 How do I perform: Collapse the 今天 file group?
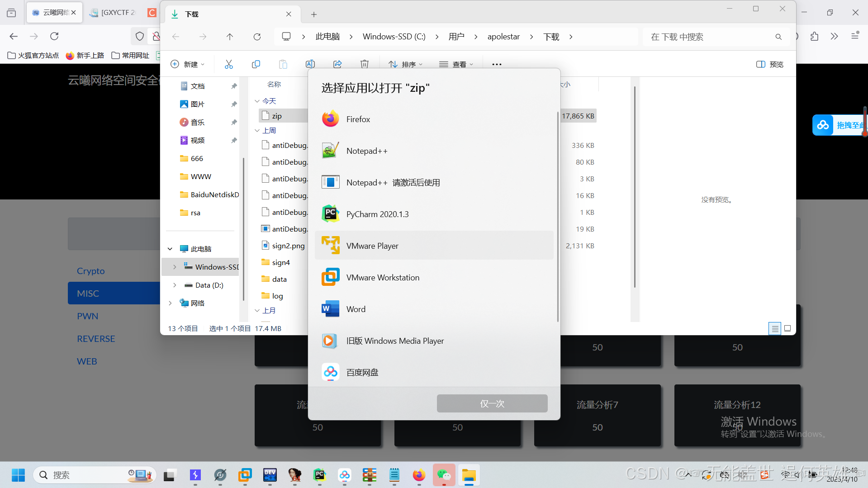pyautogui.click(x=257, y=101)
